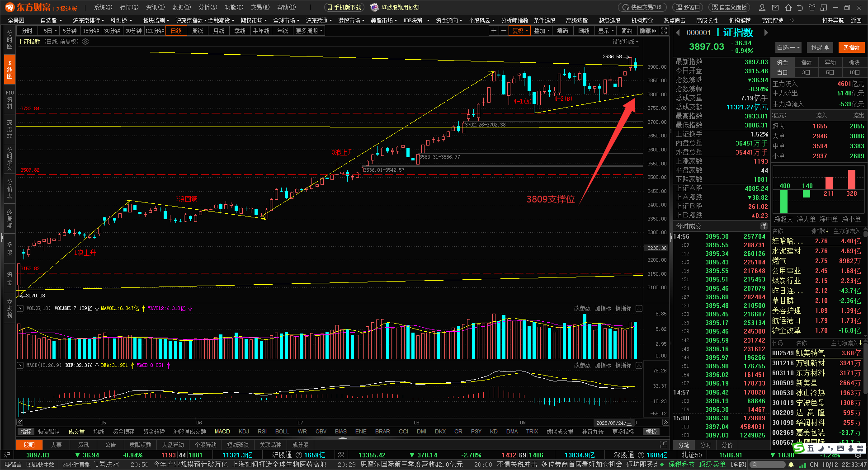Click the 快速交易F12 button
The image size is (868, 470).
642,7
